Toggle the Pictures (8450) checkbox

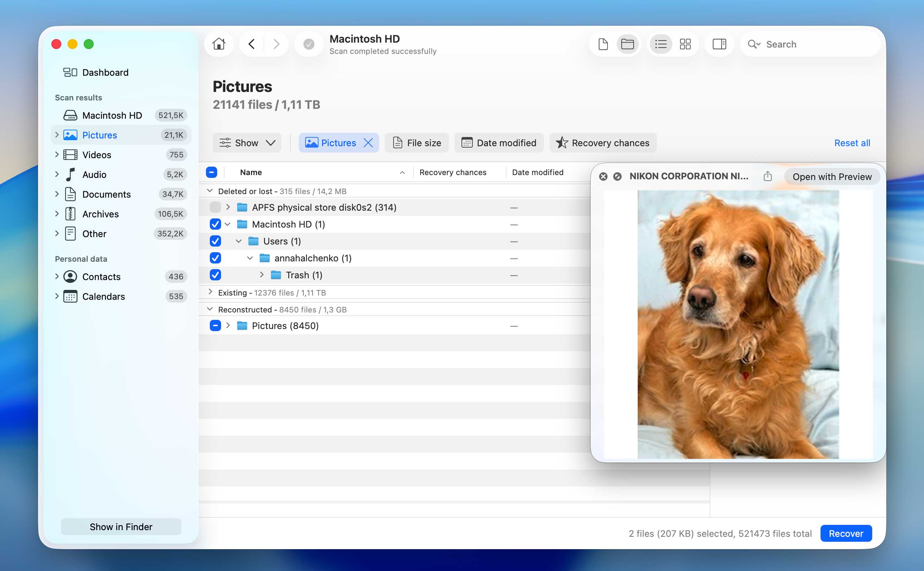pos(215,325)
